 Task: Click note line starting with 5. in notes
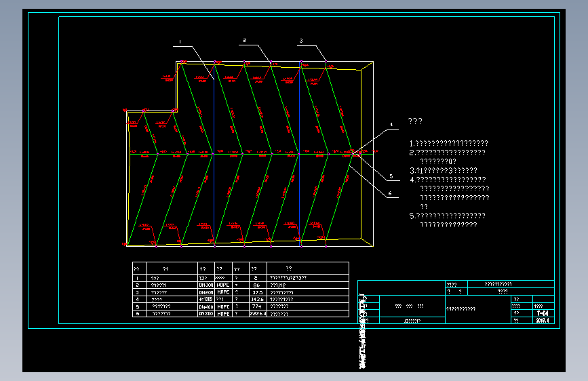point(448,216)
